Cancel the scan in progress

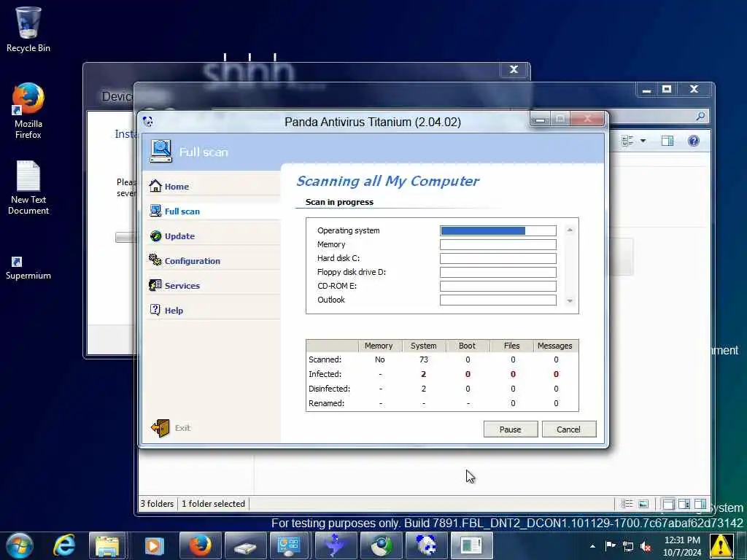[568, 429]
